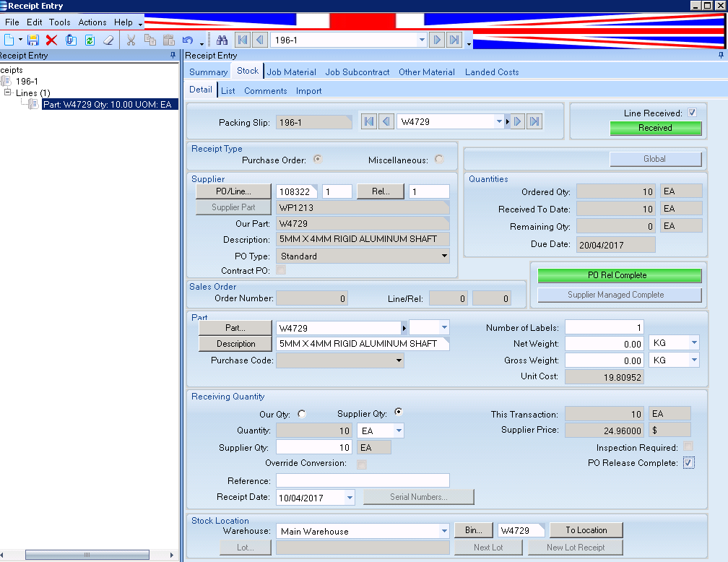728x562 pixels.
Task: Click the Reference input field
Action: 363,480
